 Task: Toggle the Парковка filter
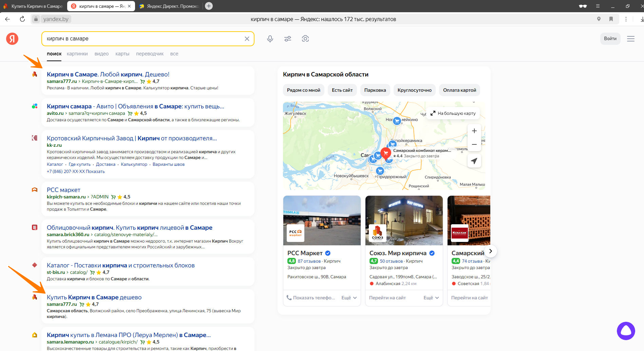click(375, 90)
